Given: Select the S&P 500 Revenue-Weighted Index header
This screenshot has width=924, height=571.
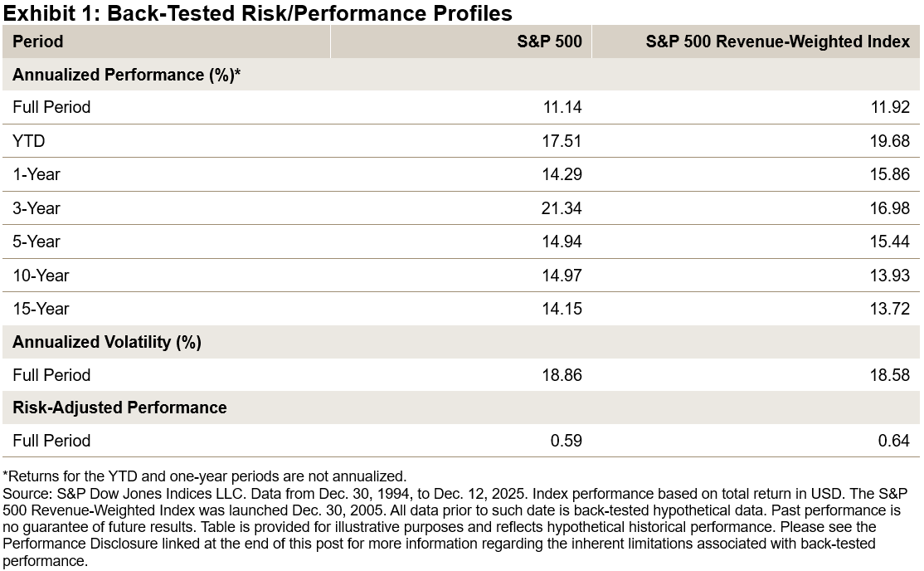Looking at the screenshot, I should tap(777, 41).
